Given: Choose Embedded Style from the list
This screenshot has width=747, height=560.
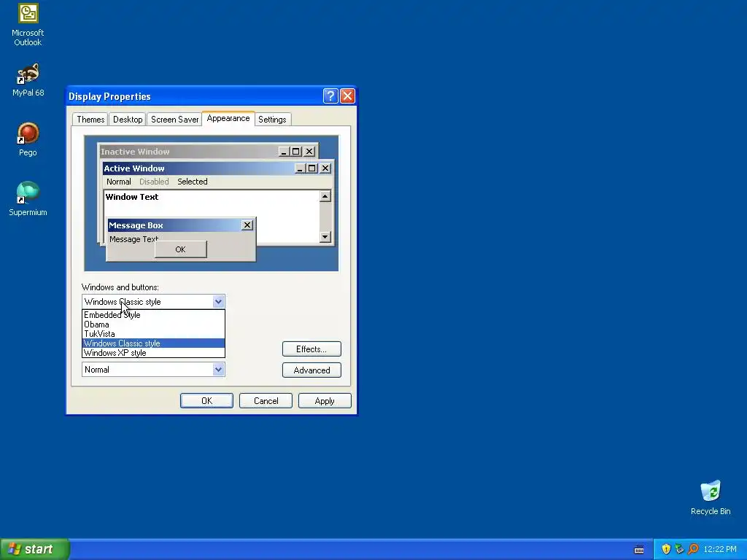Looking at the screenshot, I should coord(153,315).
